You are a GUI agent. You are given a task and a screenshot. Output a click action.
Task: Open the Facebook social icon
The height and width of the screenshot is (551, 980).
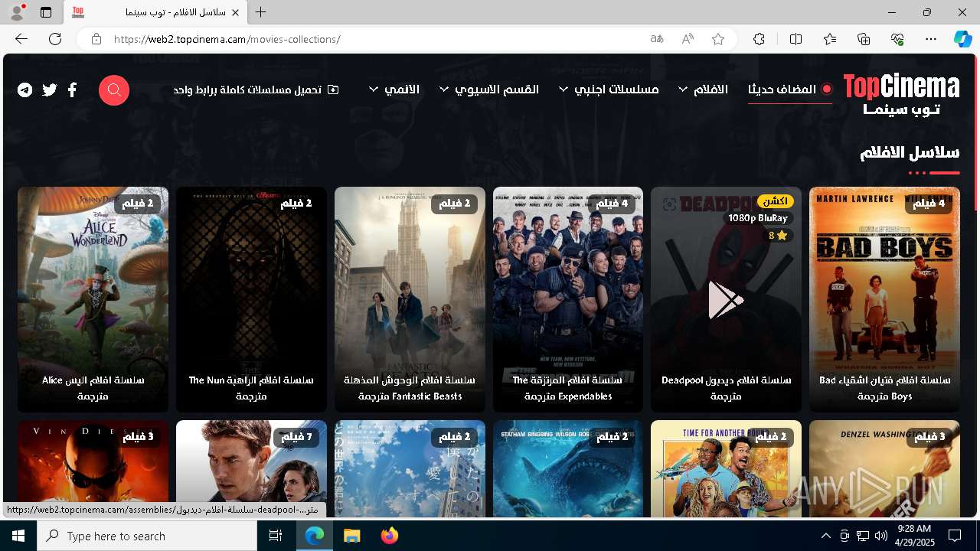[72, 90]
